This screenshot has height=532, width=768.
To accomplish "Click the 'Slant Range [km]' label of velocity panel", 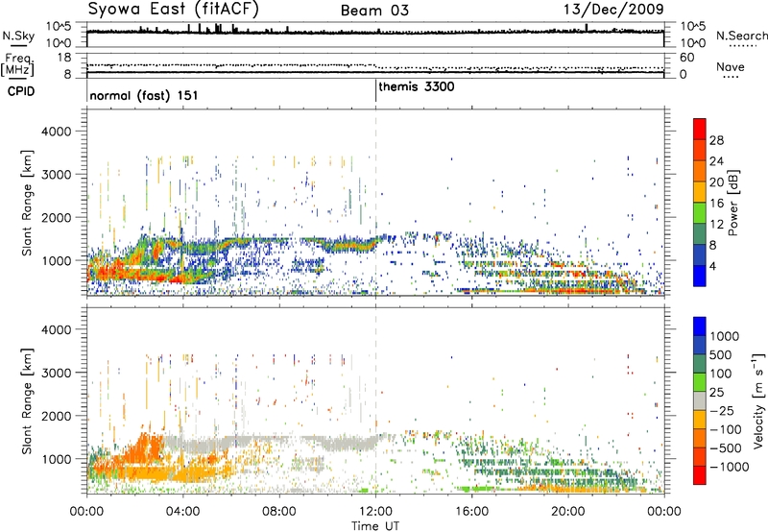I will click(x=27, y=400).
